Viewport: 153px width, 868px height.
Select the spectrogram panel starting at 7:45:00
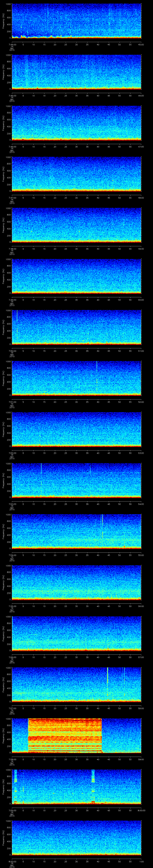pyautogui.click(x=76, y=72)
